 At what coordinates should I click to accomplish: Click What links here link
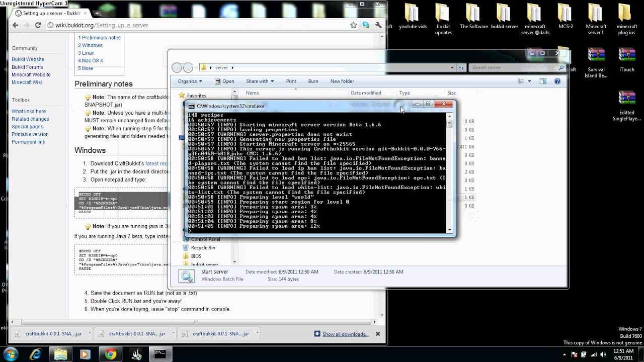pos(29,111)
